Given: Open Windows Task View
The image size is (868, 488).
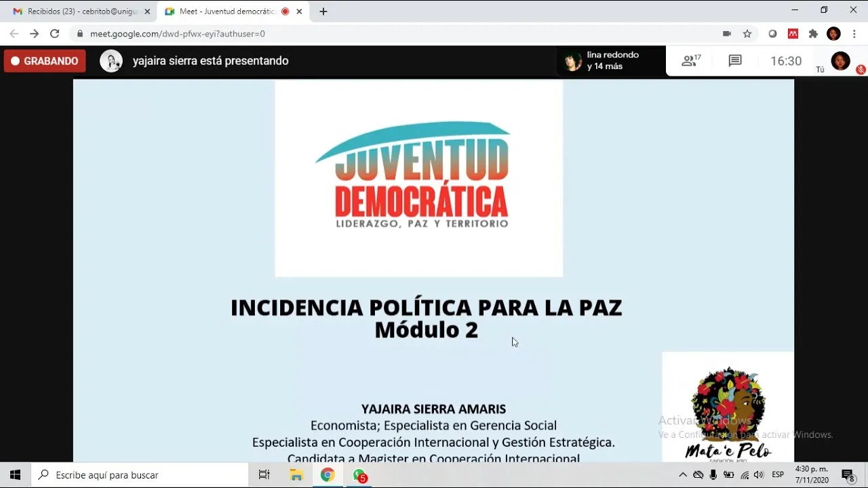Looking at the screenshot, I should [264, 475].
